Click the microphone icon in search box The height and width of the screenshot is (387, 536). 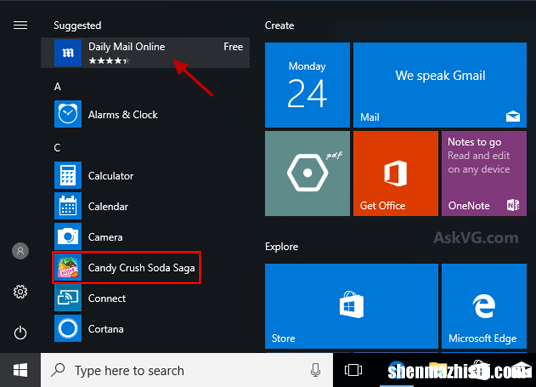pyautogui.click(x=315, y=370)
